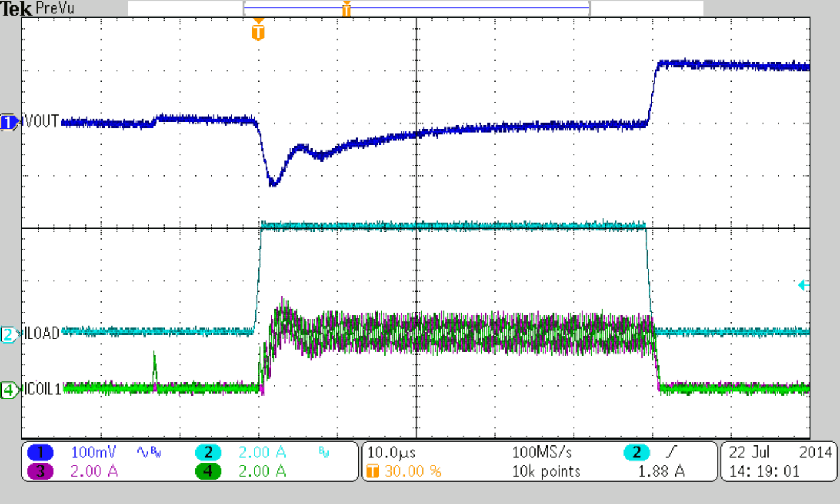The height and width of the screenshot is (504, 840).
Task: Click the 10k points record length
Action: click(546, 471)
